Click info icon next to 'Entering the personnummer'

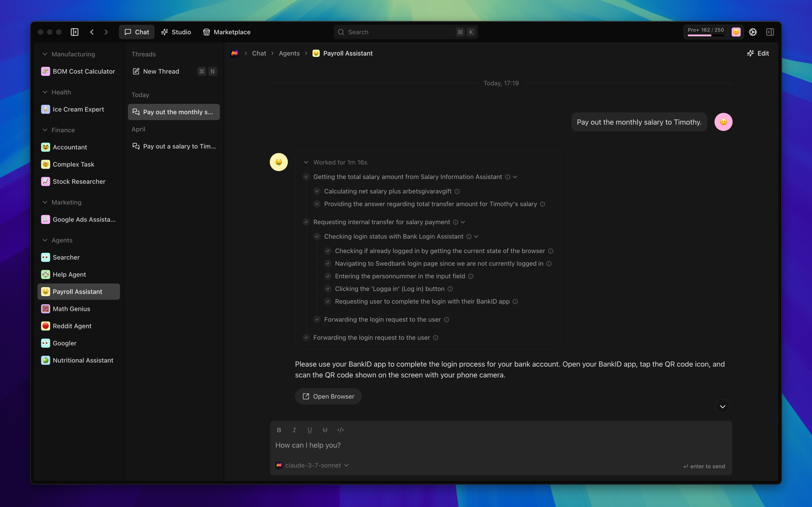pyautogui.click(x=471, y=276)
